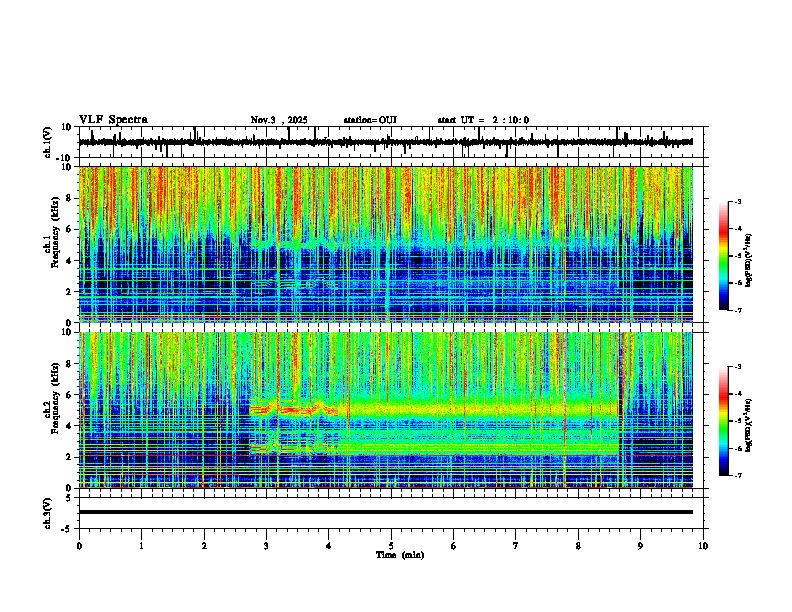
Task: Click time axis tick label '10'
Action: pyautogui.click(x=703, y=546)
